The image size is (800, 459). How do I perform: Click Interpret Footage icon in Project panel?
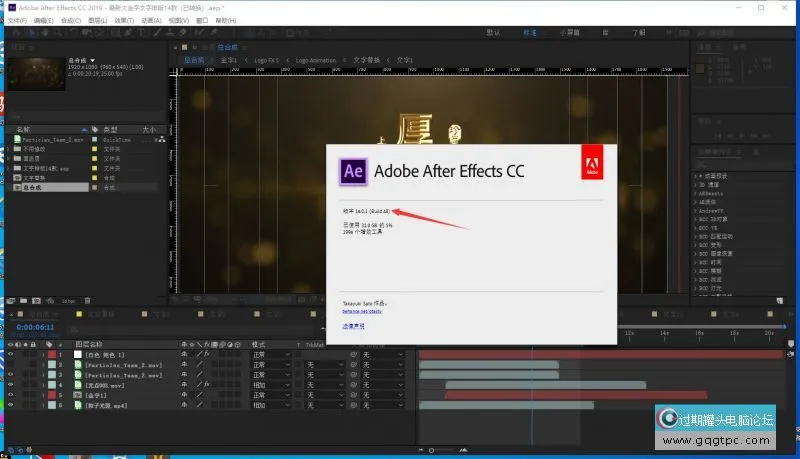(11, 301)
